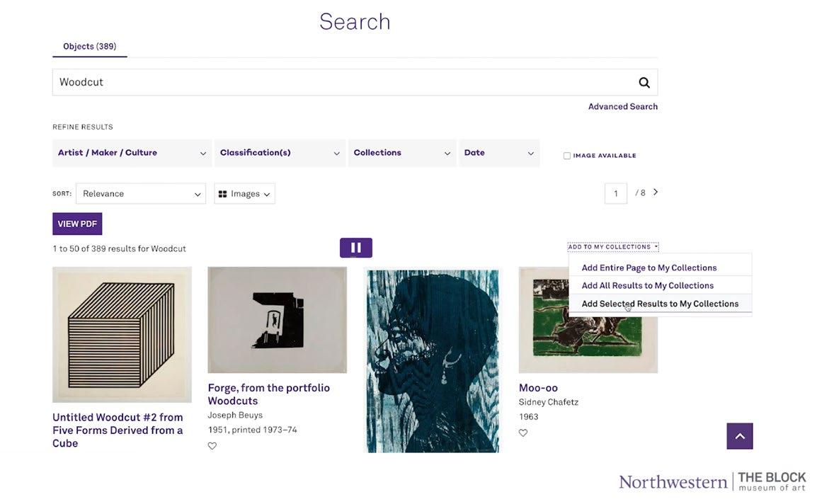The width and height of the screenshot is (817, 504).
Task: Select Add Entire Page to My Collections
Action: point(649,268)
